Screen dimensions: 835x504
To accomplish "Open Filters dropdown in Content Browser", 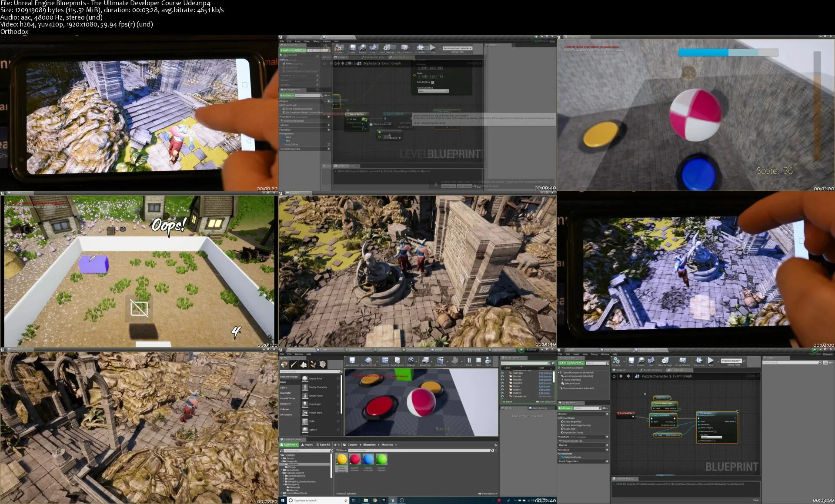I will click(341, 451).
